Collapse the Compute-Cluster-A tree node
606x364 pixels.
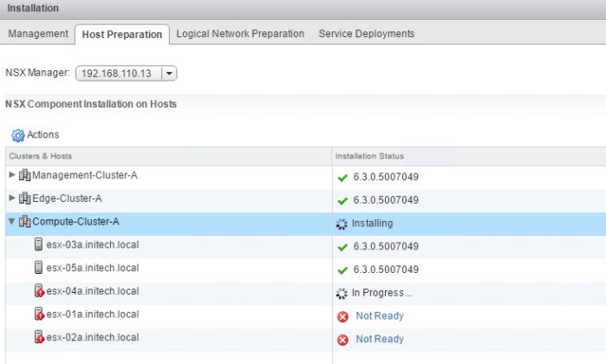tap(11, 223)
